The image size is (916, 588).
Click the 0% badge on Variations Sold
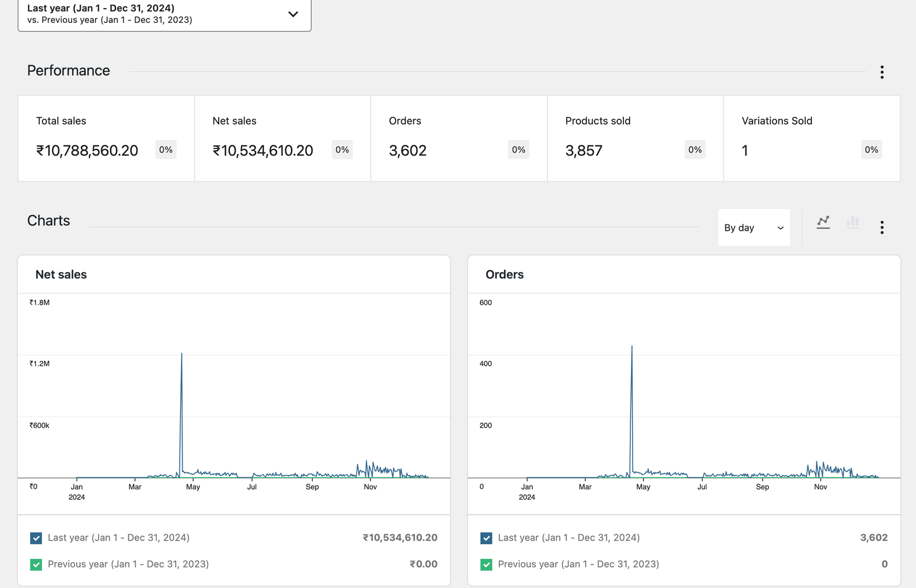(x=871, y=149)
